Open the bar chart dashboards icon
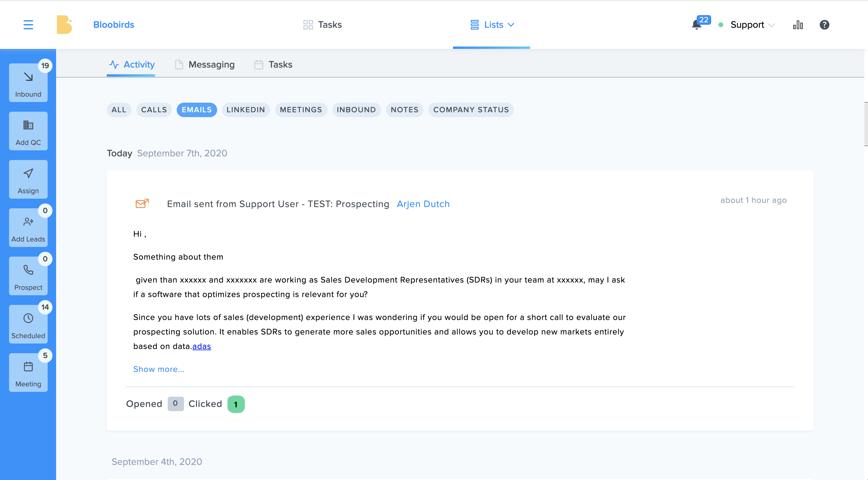 tap(798, 25)
